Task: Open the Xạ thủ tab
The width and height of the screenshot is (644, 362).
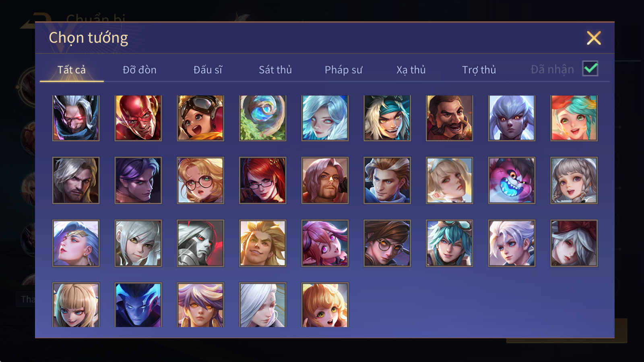Action: click(411, 70)
